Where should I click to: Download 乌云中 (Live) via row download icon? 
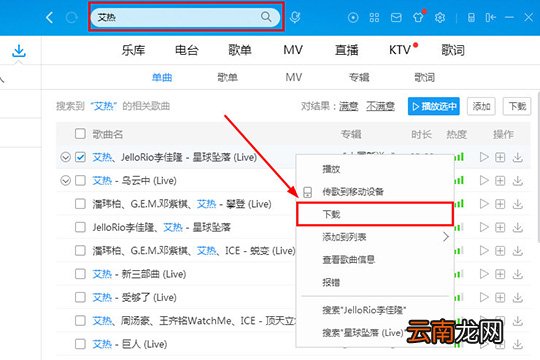[x=517, y=181]
